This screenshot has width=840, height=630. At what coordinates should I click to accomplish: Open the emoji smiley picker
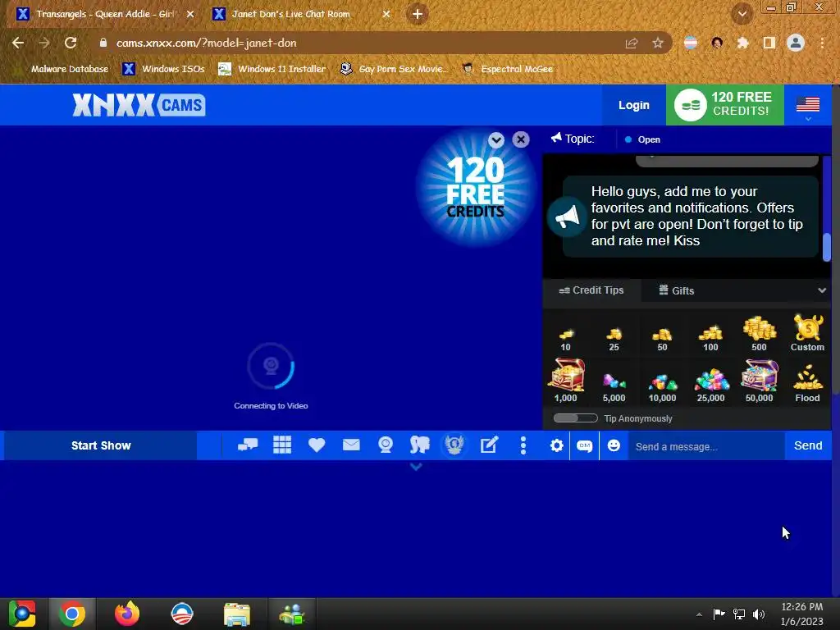tap(614, 445)
